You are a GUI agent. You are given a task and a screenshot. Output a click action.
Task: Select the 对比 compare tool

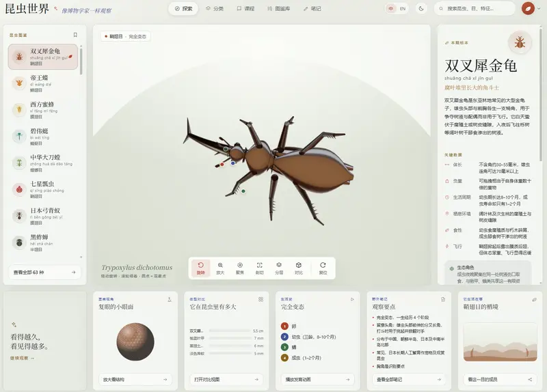(299, 268)
